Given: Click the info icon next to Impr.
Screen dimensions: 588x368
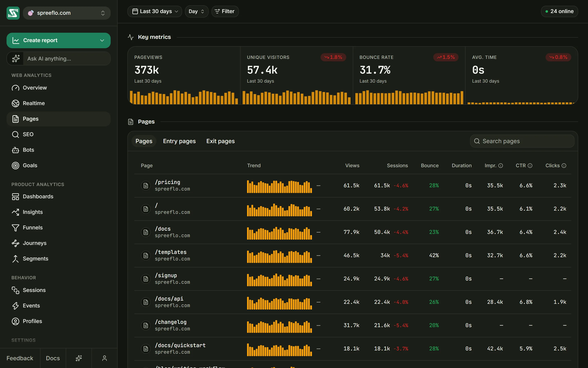Looking at the screenshot, I should click(501, 166).
